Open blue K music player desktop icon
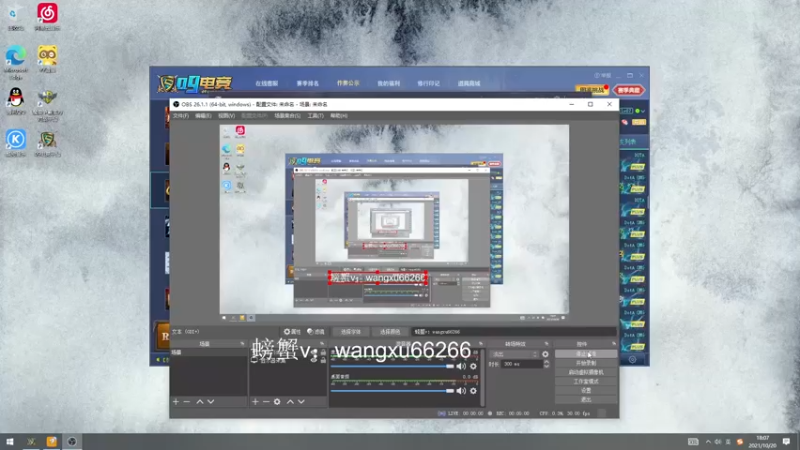800x450 pixels. pyautogui.click(x=16, y=143)
